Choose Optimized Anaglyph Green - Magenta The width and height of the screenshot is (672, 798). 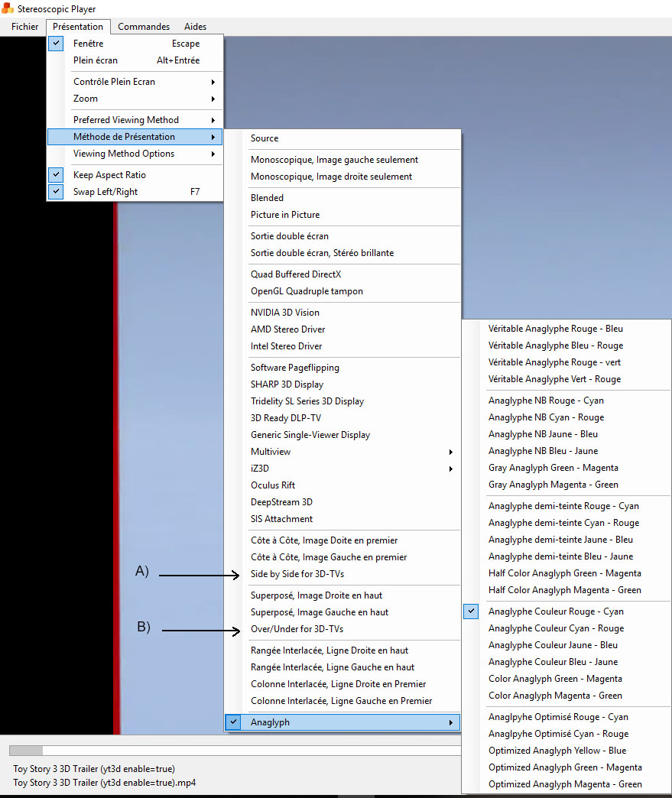click(565, 767)
